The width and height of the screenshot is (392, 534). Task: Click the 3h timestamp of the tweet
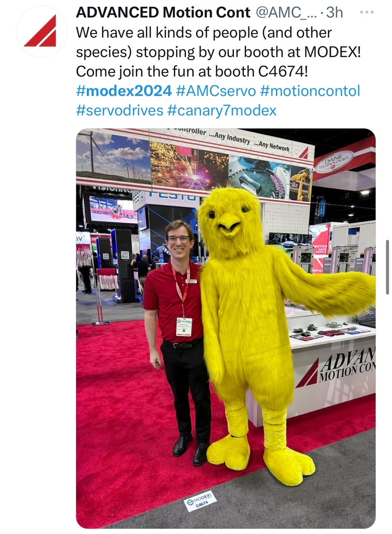click(x=334, y=13)
